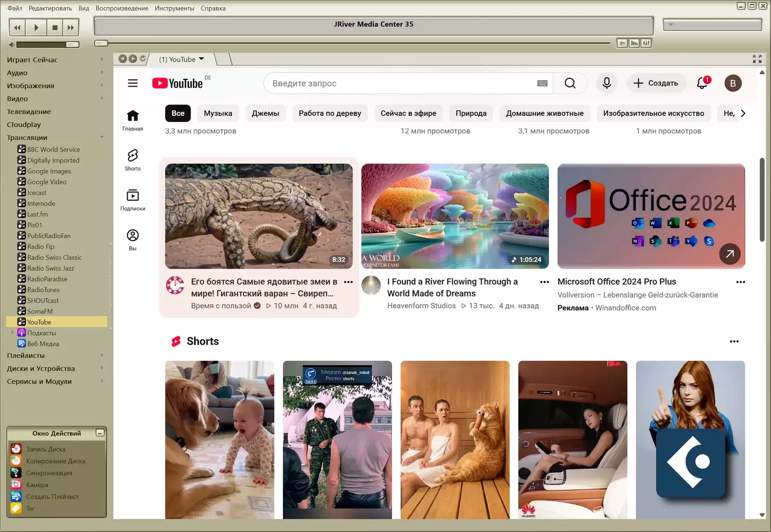Viewport: 771px width, 532px height.
Task: Click the Play button in transport controls
Action: coord(36,28)
